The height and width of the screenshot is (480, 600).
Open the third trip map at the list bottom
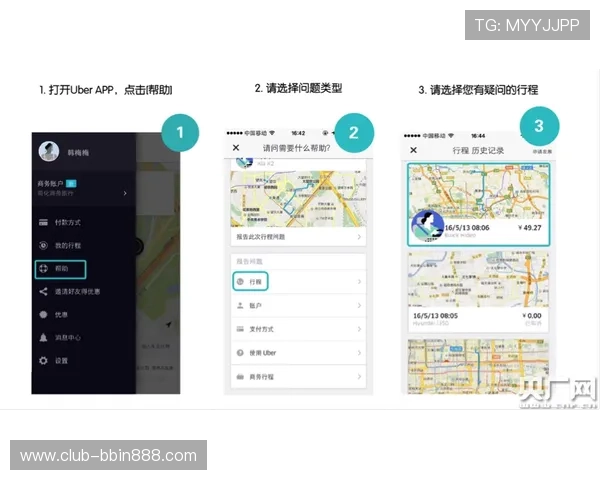(x=478, y=366)
